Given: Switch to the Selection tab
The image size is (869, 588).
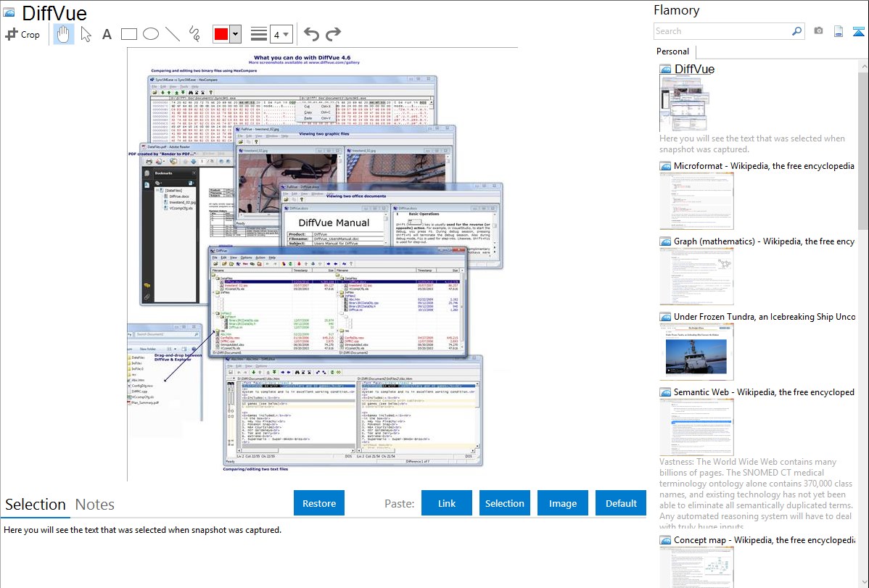Looking at the screenshot, I should (36, 505).
